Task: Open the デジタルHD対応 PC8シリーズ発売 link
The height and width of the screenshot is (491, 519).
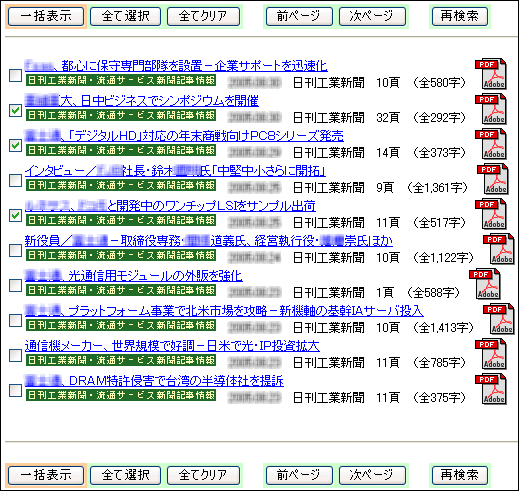Action: coord(184,135)
